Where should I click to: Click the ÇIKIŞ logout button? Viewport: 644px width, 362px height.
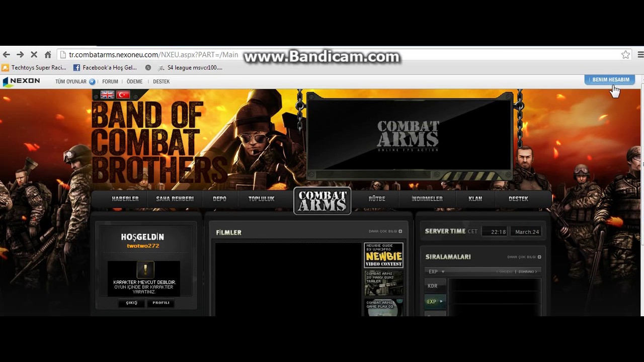pos(132,303)
